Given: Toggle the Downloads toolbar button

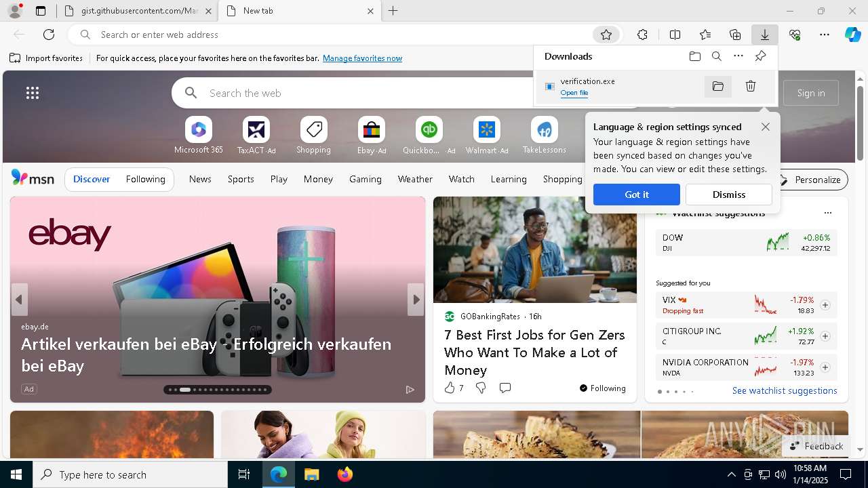Looking at the screenshot, I should coord(764,35).
